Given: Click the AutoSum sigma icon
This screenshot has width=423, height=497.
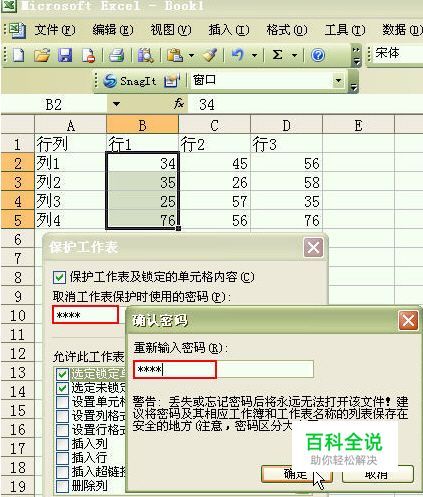Looking at the screenshot, I should click(277, 55).
